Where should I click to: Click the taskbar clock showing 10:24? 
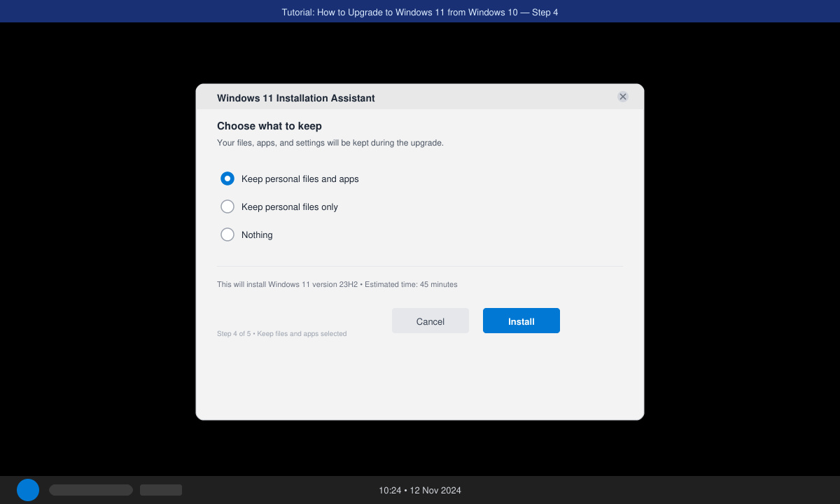coord(420,490)
